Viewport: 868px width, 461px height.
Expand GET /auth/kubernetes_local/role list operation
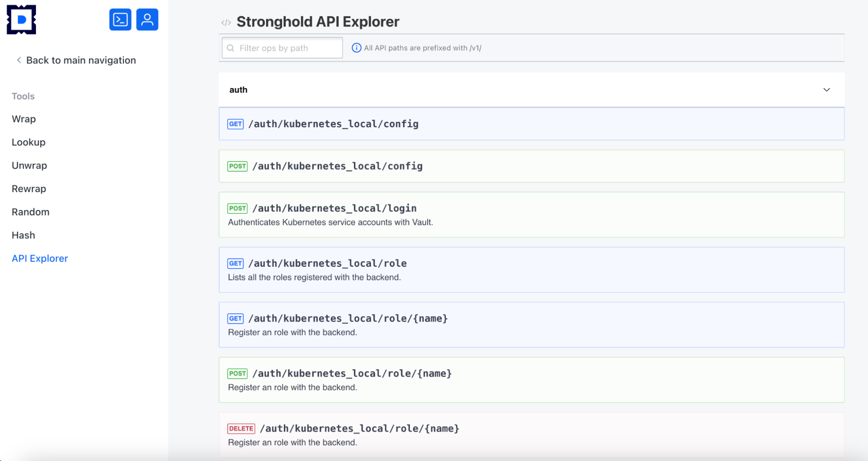coord(327,263)
